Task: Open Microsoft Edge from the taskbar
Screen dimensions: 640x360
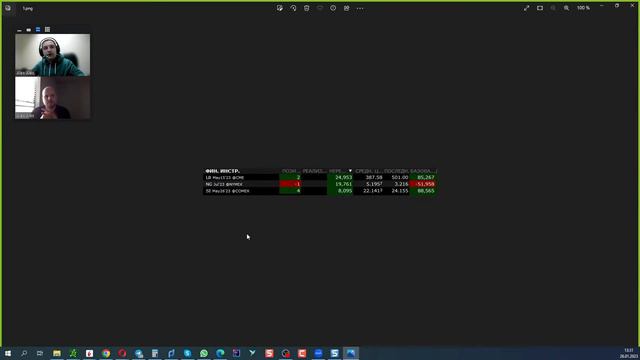Action: pos(220,353)
